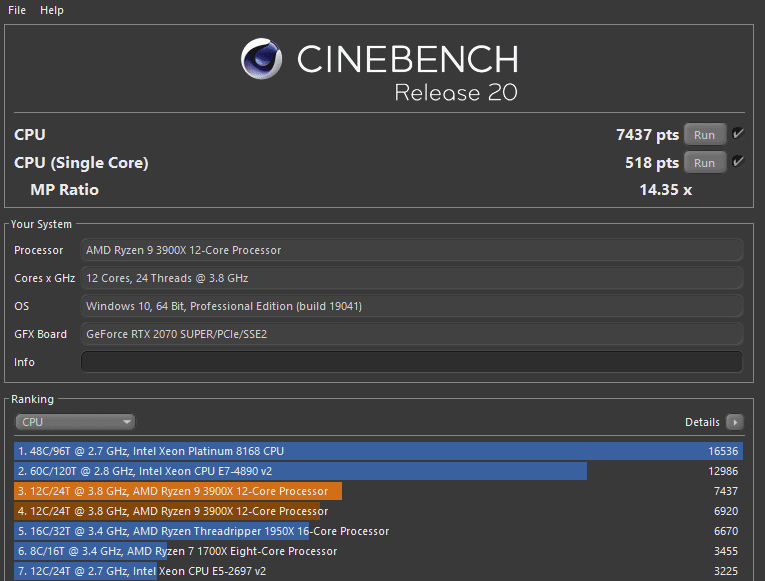This screenshot has width=765, height=581.
Task: Run the CPU multi-core benchmark
Action: click(x=705, y=135)
